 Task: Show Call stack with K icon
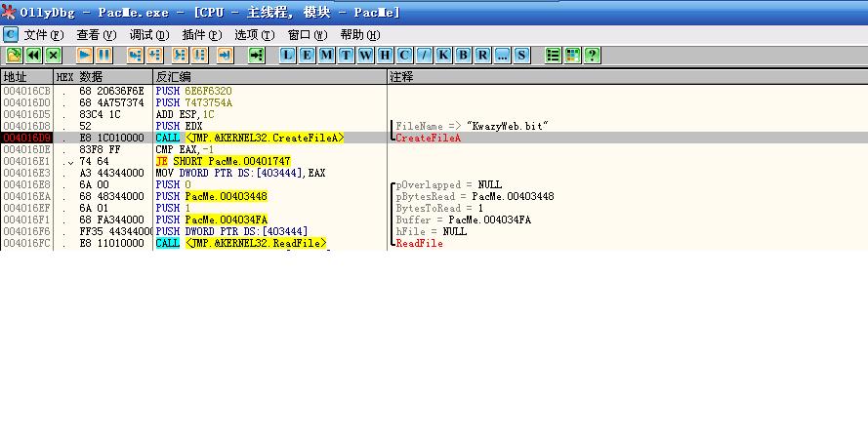pyautogui.click(x=443, y=55)
